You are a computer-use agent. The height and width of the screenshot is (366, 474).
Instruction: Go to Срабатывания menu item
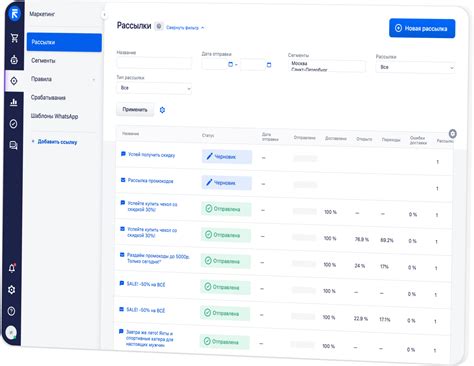click(x=48, y=98)
